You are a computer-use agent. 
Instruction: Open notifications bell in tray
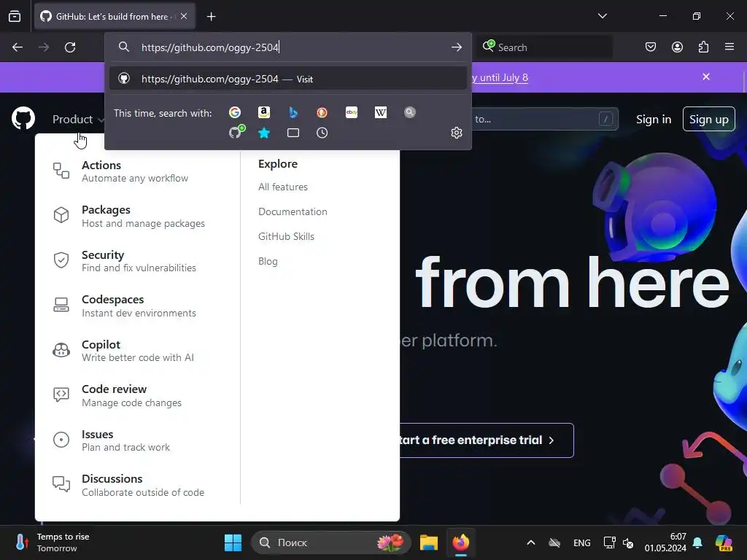(x=697, y=542)
